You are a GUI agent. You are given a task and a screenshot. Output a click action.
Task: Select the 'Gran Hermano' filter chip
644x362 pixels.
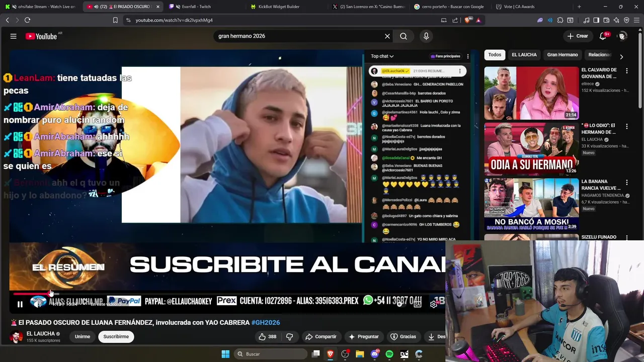(x=562, y=55)
